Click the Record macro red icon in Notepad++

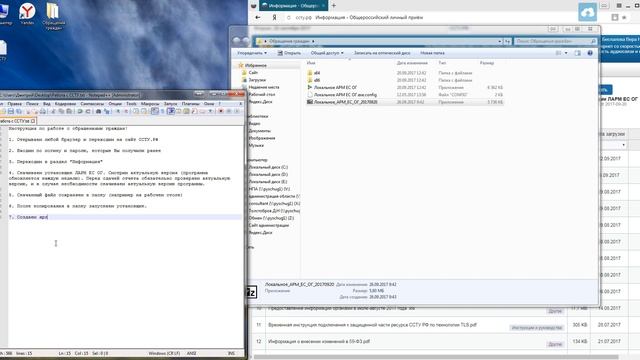(221, 111)
